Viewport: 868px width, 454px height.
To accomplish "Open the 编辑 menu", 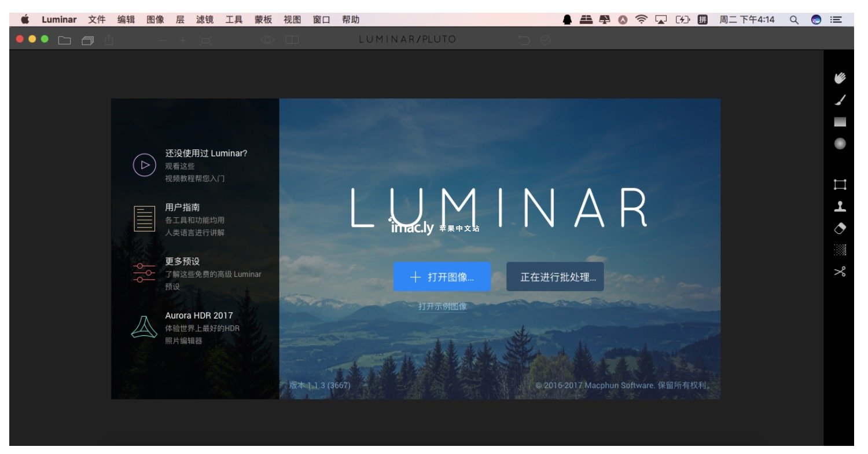I will [x=126, y=20].
